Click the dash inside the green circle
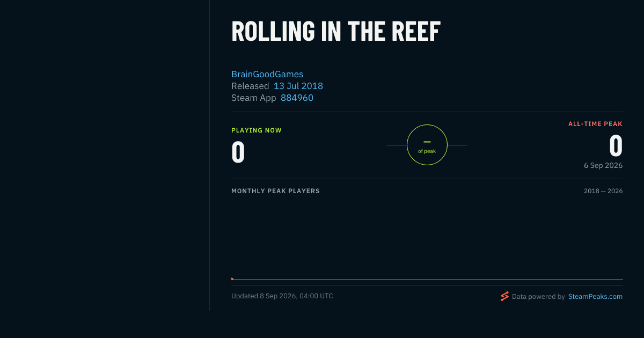Image resolution: width=644 pixels, height=338 pixels. coord(427,142)
